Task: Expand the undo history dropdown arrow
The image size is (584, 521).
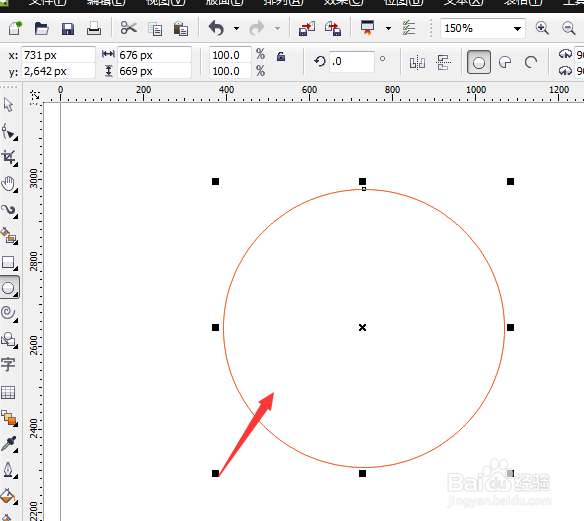Action: point(236,28)
